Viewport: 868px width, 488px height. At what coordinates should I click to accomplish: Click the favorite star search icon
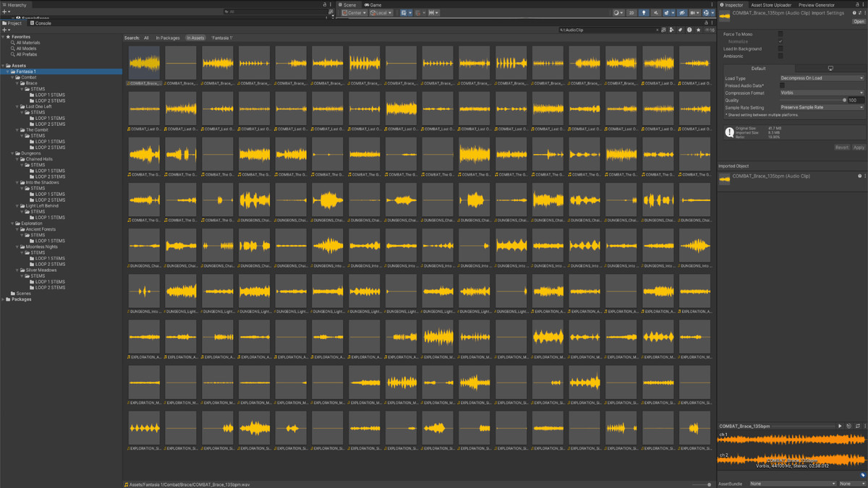[x=698, y=30]
